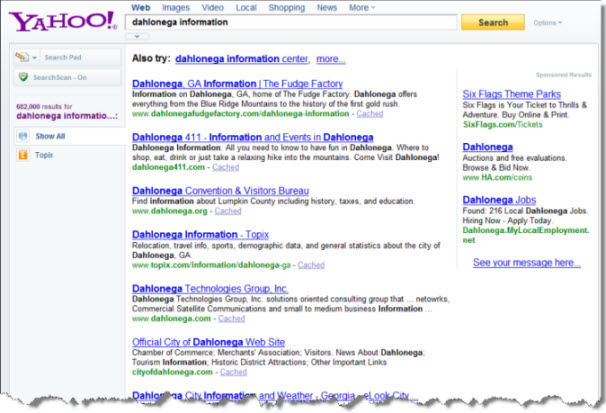Open Cached link for dahlonega411.com
606x413 pixels.
pyautogui.click(x=225, y=167)
